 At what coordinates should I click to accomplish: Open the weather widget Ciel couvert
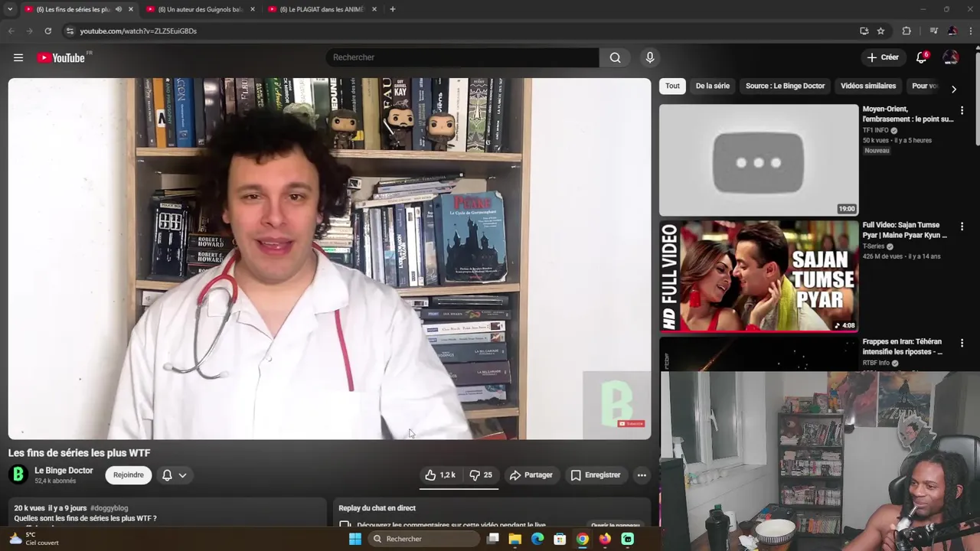tap(34, 539)
